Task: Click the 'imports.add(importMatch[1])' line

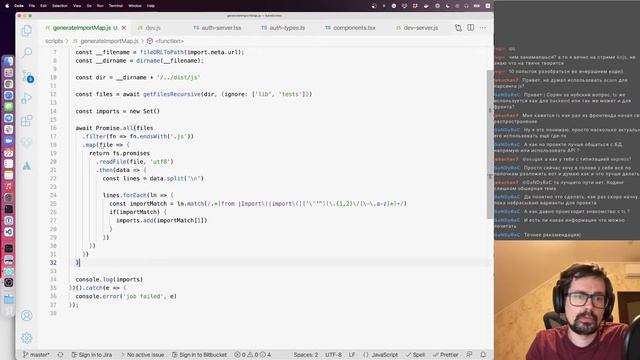Action: (x=162, y=220)
